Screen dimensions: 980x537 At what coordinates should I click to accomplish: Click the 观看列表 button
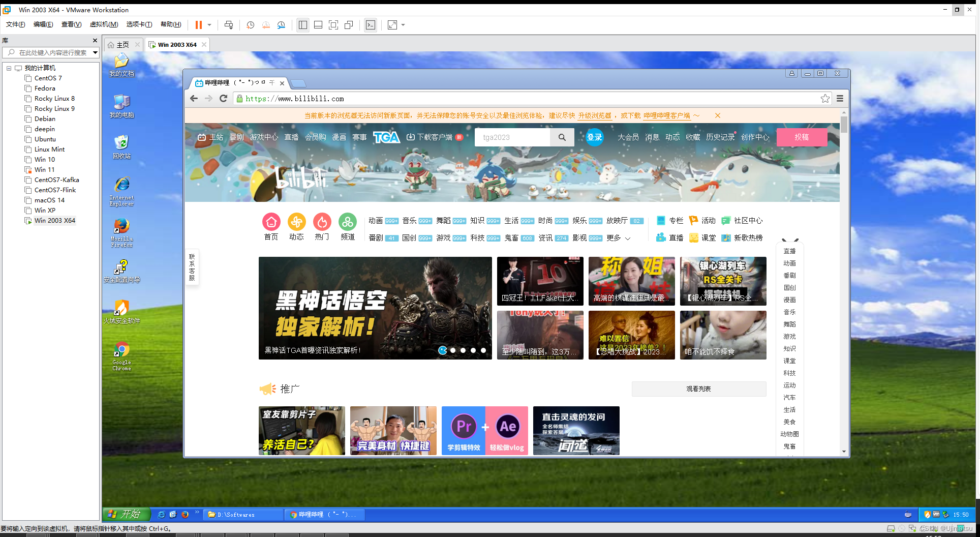pos(698,389)
